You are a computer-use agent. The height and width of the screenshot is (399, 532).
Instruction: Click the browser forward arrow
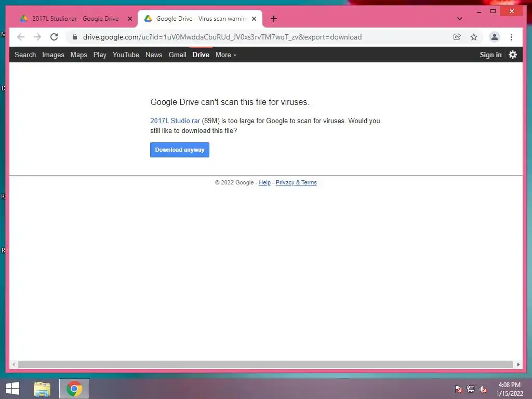coord(37,37)
